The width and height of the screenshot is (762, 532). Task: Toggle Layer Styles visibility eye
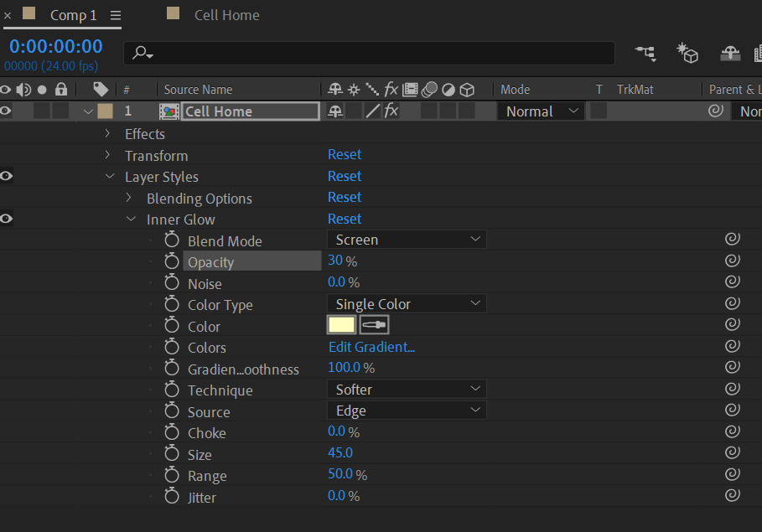(x=6, y=176)
